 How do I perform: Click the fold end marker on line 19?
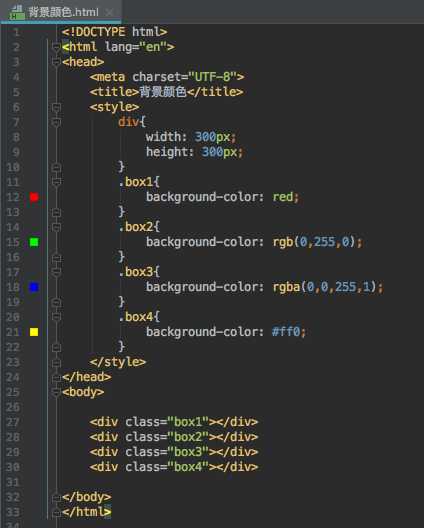57,302
